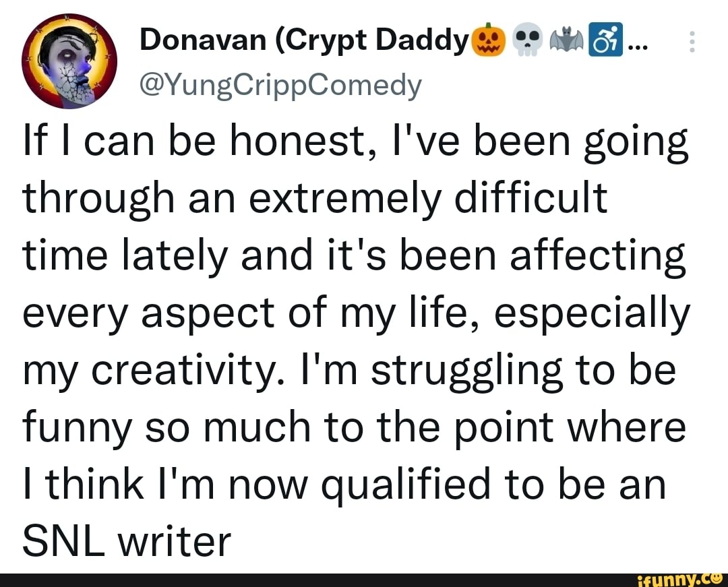728x587 pixels.
Task: Click the words "SNL writer" in the tweet
Action: tap(127, 540)
